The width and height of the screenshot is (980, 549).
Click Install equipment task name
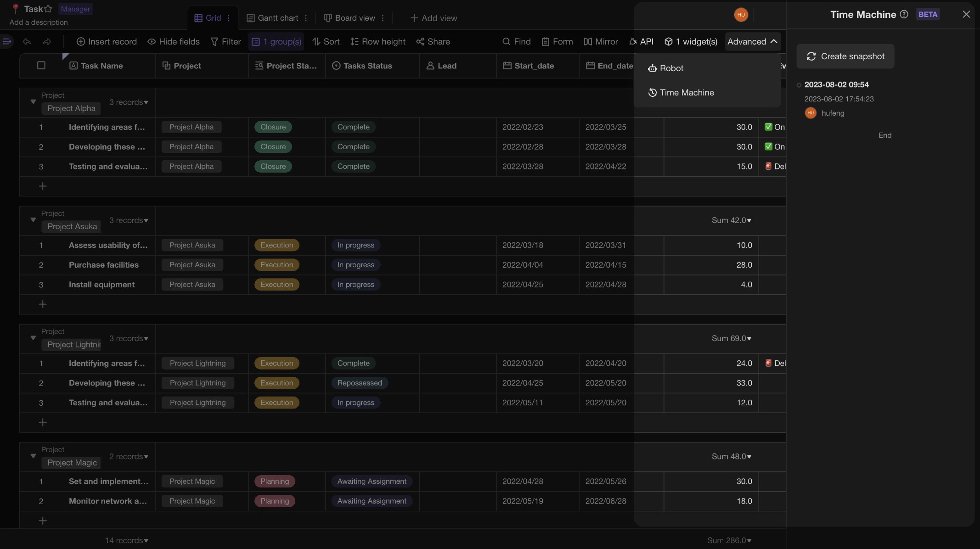point(101,285)
